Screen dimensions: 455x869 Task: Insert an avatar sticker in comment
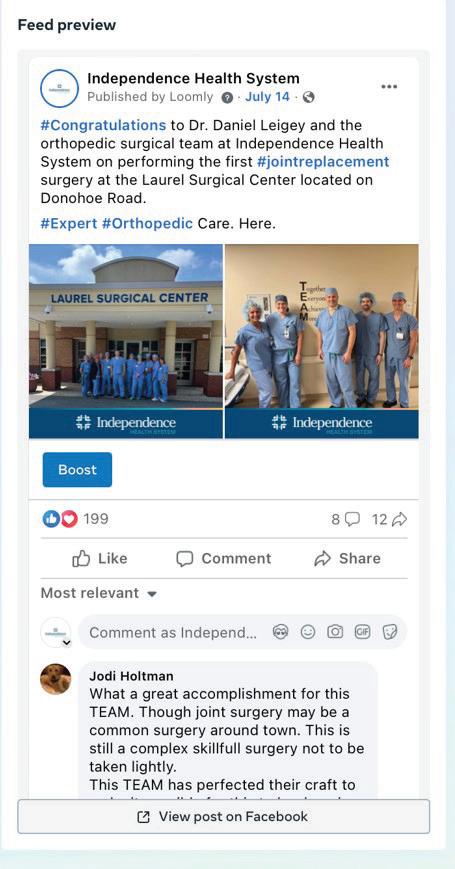click(x=281, y=632)
